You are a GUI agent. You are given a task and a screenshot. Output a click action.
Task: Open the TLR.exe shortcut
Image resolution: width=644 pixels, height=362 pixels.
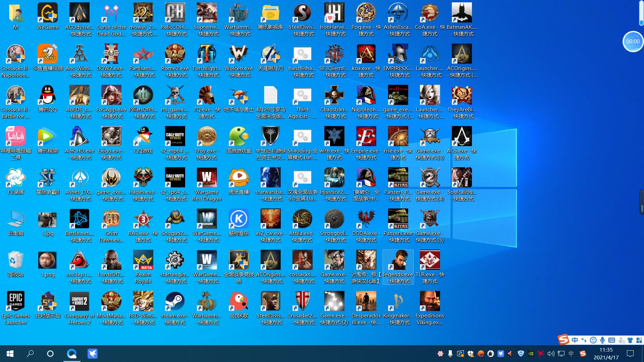[430, 267]
